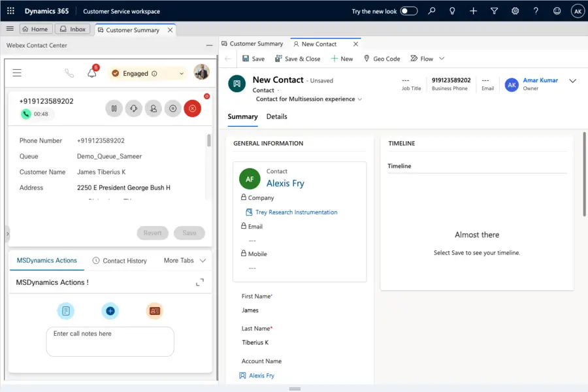Image resolution: width=588 pixels, height=392 pixels.
Task: Click the notes document action icon
Action: point(66,311)
